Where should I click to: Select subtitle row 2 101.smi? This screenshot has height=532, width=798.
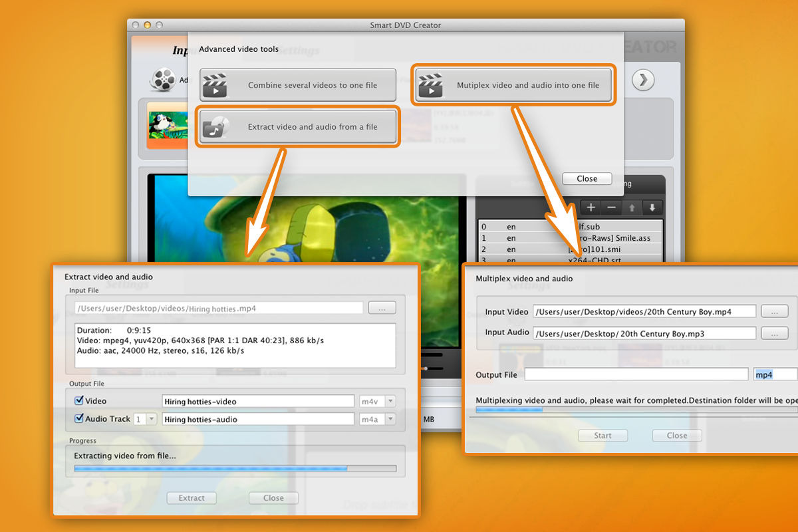[x=571, y=249]
